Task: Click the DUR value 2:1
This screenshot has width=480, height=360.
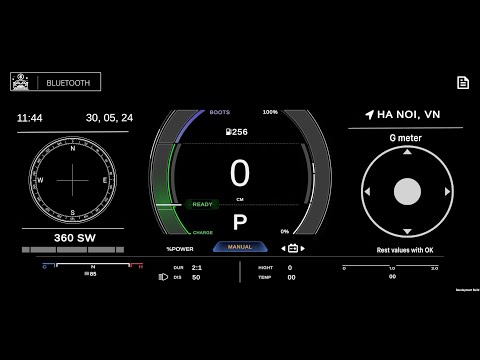Action: [197, 268]
